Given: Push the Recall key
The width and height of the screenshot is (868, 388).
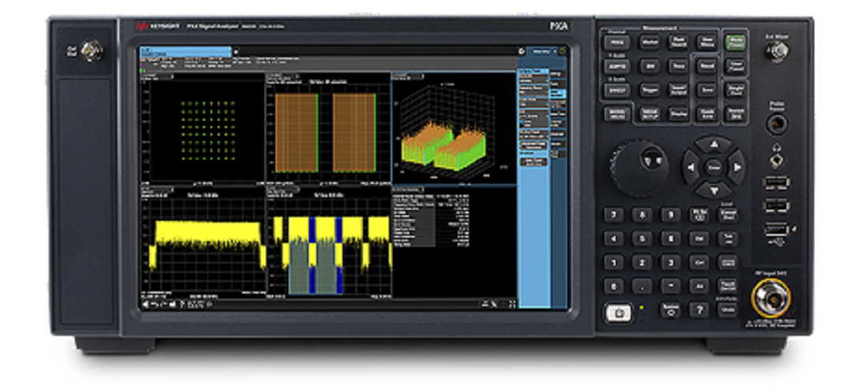Looking at the screenshot, I should coord(706,66).
